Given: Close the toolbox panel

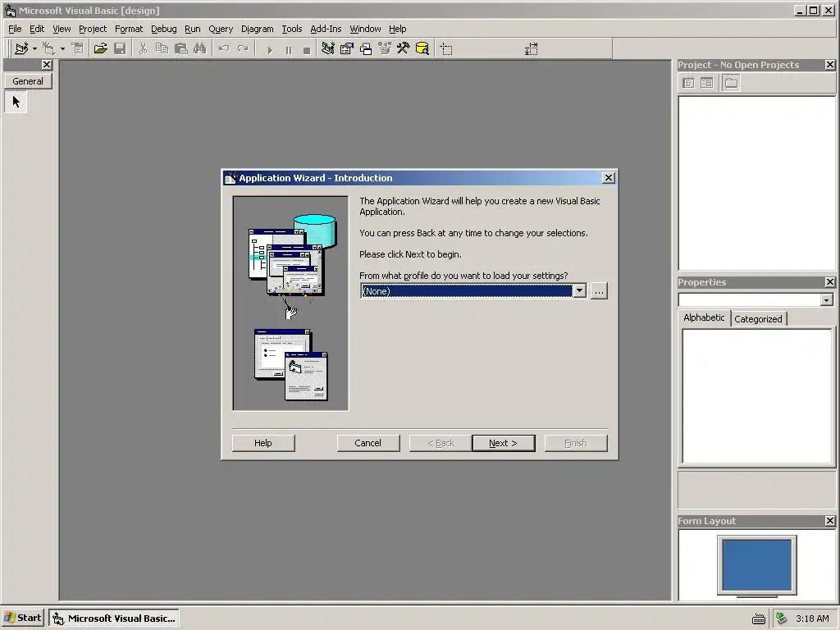Looking at the screenshot, I should 47,65.
